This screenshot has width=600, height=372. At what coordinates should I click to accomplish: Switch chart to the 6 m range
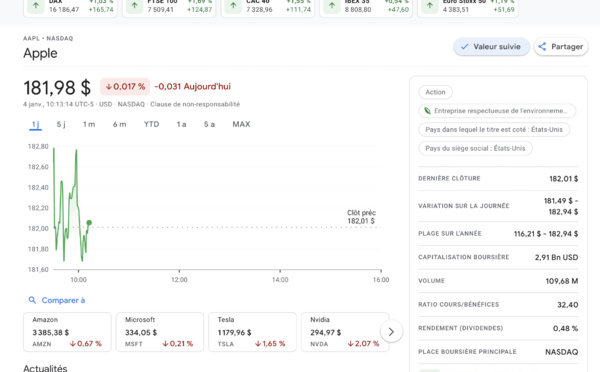coord(119,124)
